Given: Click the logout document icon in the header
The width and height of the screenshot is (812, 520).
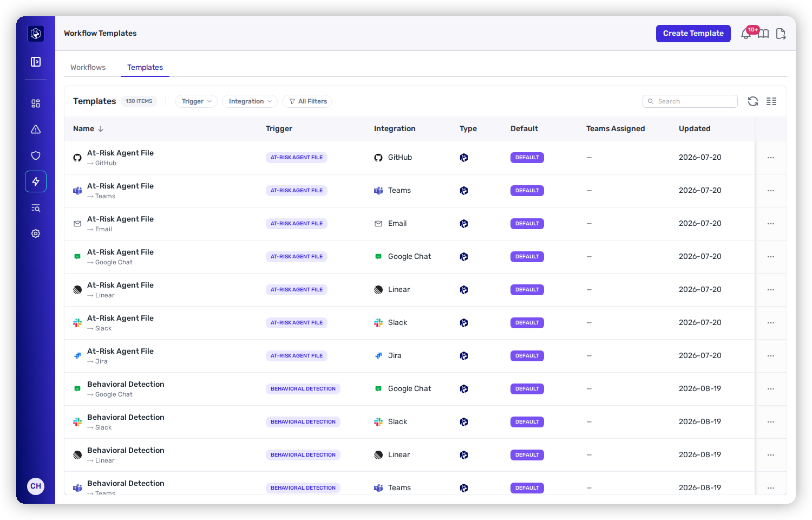Looking at the screenshot, I should pos(781,34).
